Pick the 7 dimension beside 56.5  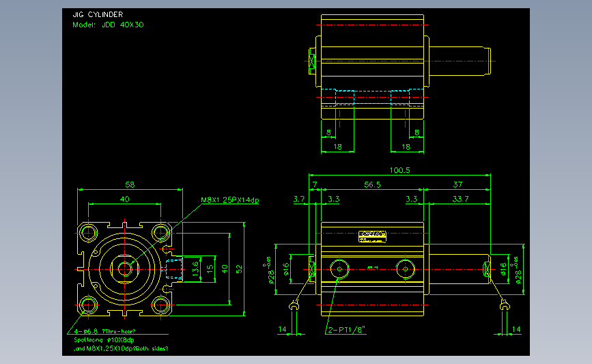point(315,184)
